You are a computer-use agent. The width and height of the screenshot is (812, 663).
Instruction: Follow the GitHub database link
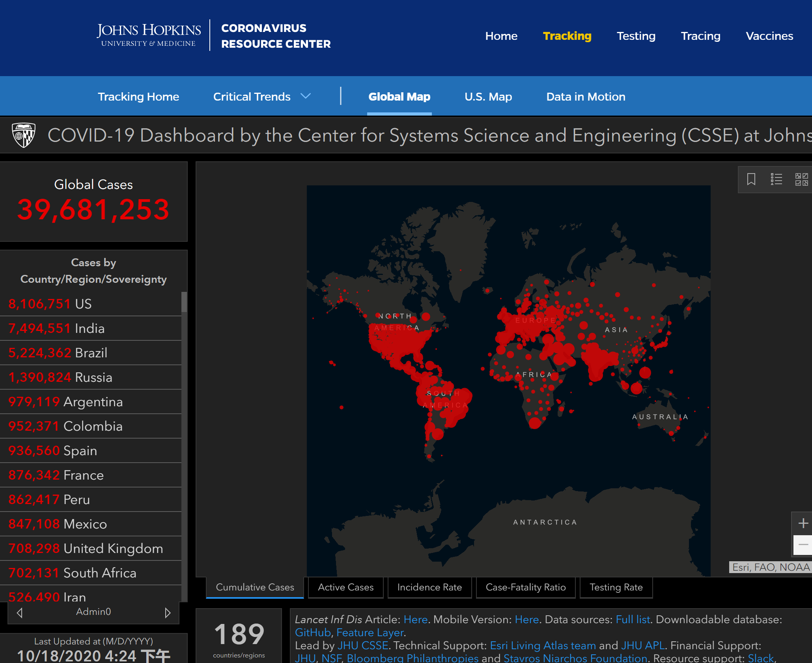click(313, 632)
